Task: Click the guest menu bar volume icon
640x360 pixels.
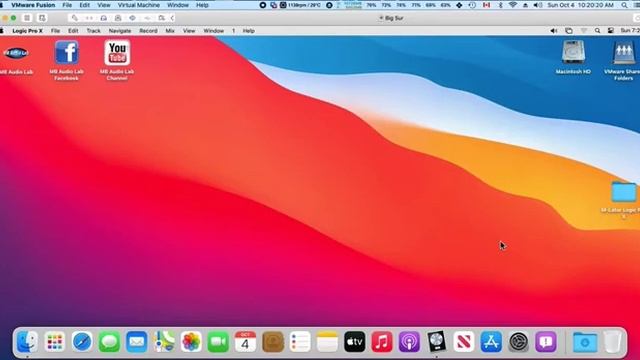Action: click(553, 31)
